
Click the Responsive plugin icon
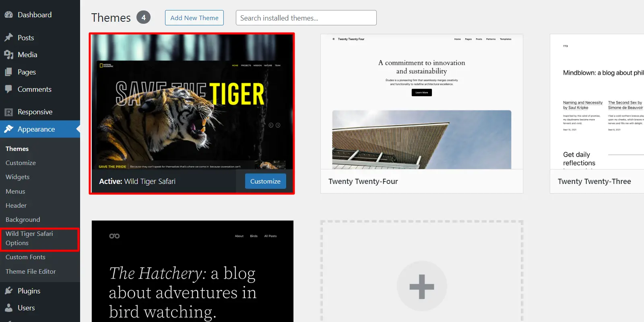coord(9,112)
